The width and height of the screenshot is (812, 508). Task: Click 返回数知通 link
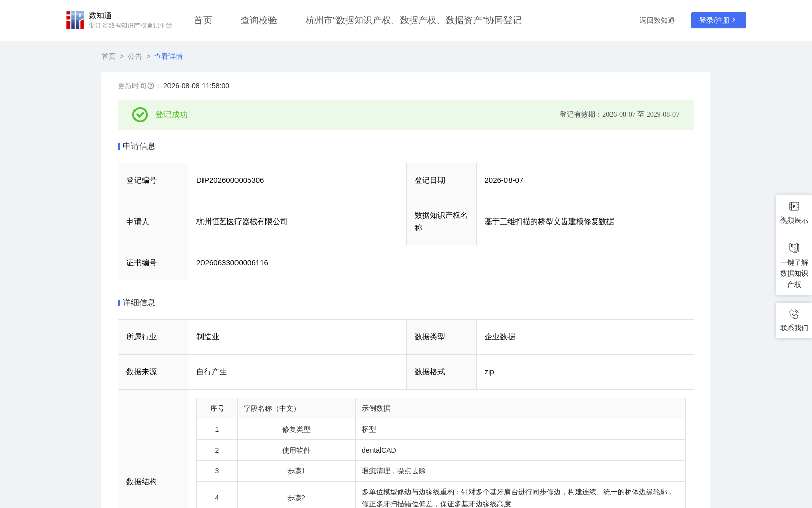pyautogui.click(x=657, y=20)
